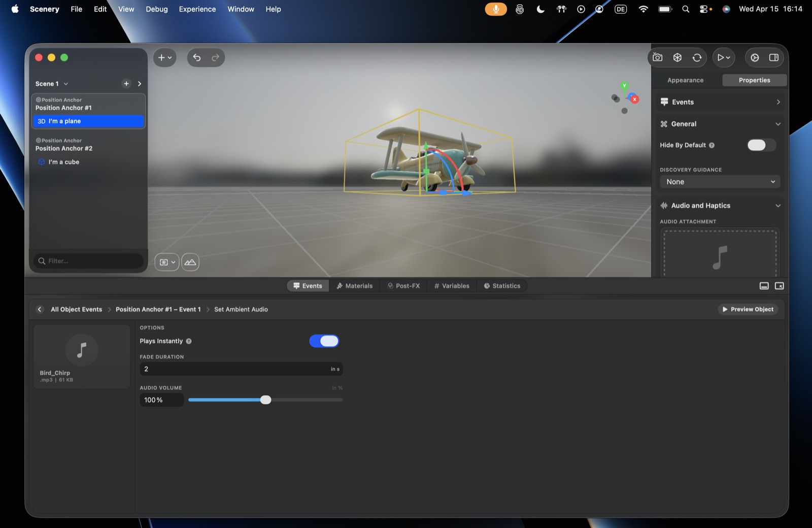Click the Y axis on orientation gizmo
This screenshot has width=812, height=528.
(624, 85)
